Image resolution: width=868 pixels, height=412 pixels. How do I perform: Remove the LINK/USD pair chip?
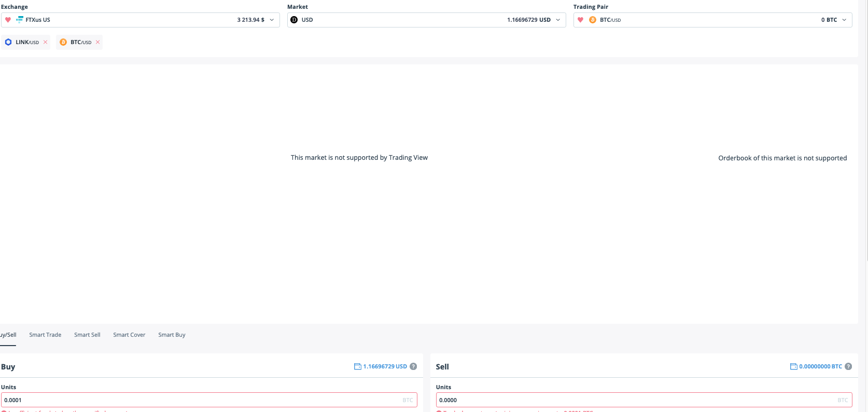[46, 42]
